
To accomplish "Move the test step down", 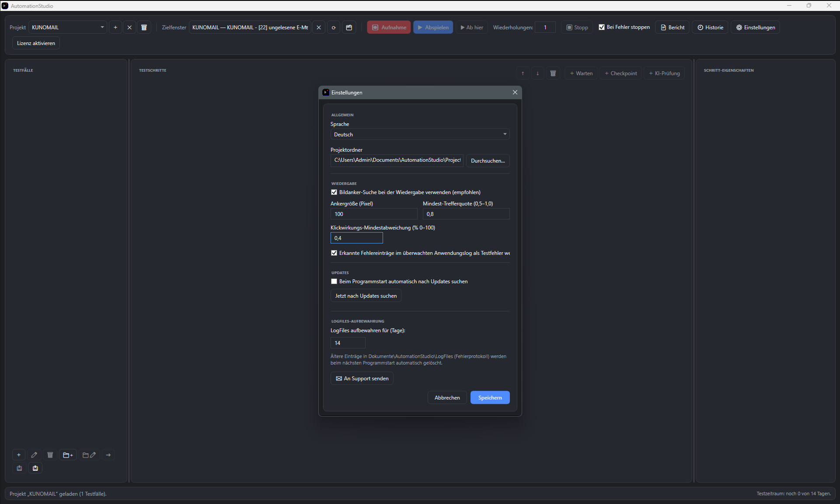I will (x=538, y=73).
